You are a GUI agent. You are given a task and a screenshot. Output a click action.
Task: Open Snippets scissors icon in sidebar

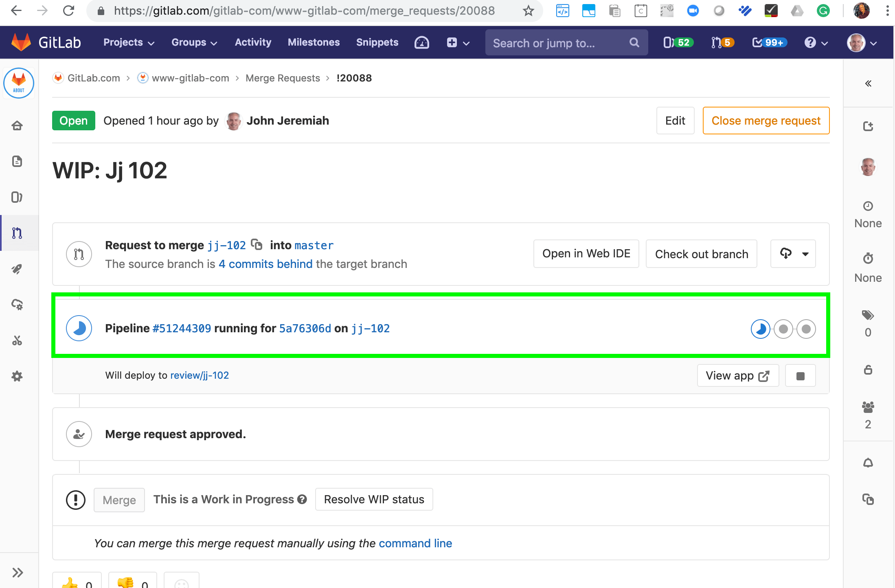[17, 340]
